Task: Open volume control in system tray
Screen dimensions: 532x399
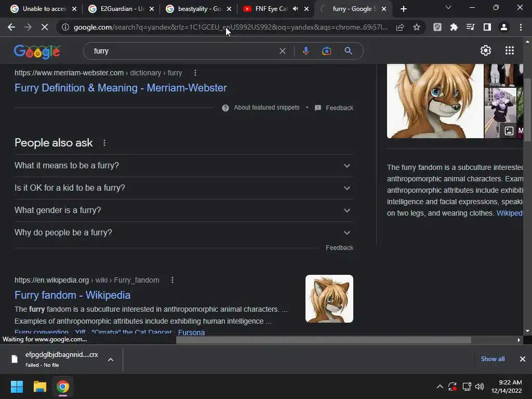Action: coord(480,387)
